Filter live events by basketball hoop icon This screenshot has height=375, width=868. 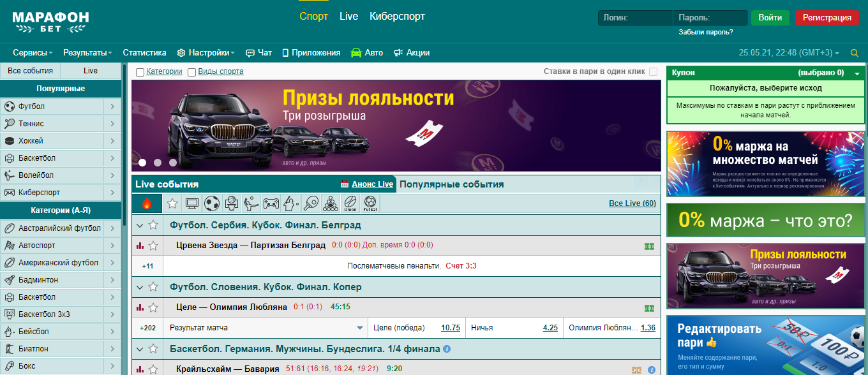232,204
